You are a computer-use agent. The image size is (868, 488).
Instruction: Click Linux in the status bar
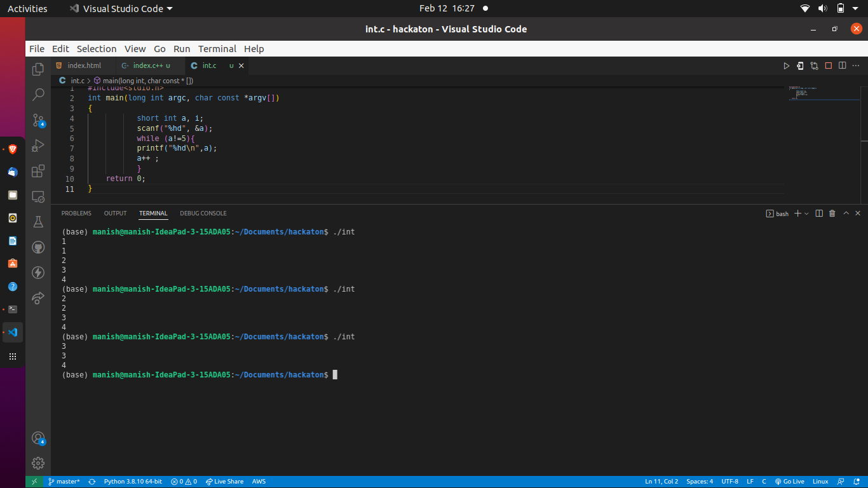[x=820, y=482]
